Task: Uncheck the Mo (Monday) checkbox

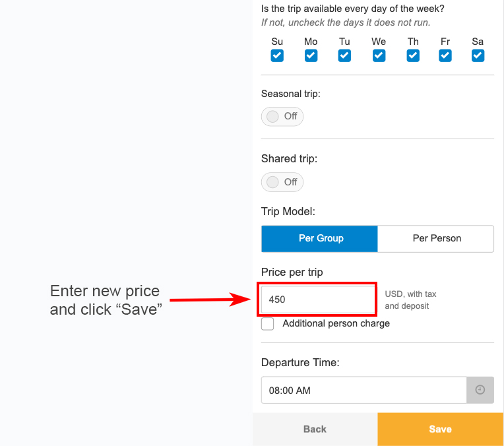Action: pos(311,55)
